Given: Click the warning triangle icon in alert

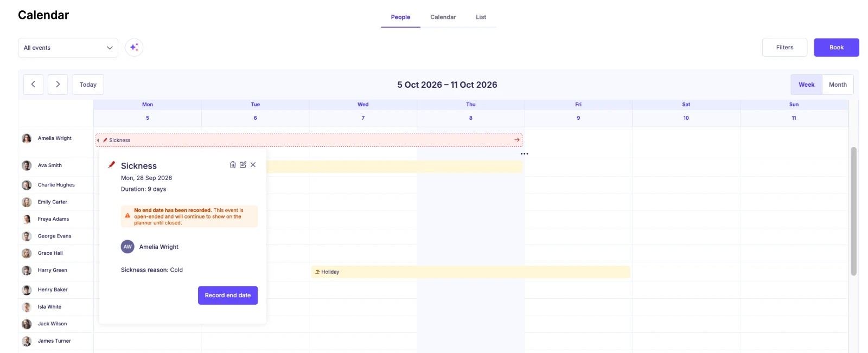Looking at the screenshot, I should [x=127, y=216].
